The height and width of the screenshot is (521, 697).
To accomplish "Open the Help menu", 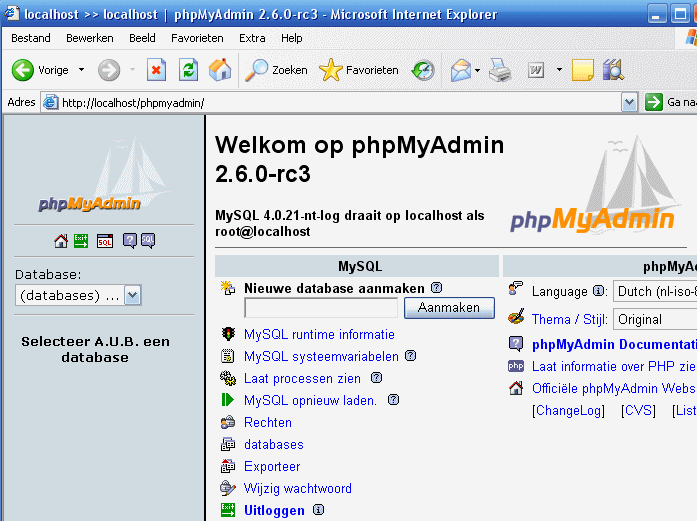I will pos(292,38).
